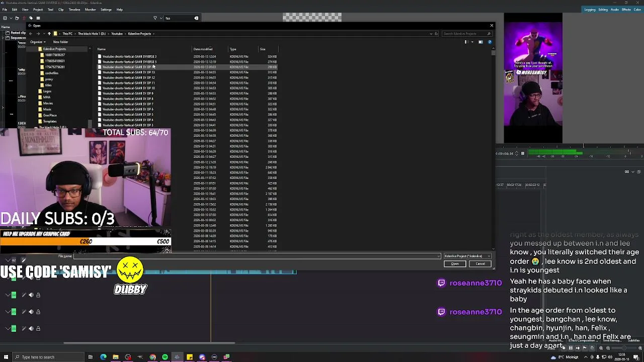Lock audio track A5

pos(38,312)
